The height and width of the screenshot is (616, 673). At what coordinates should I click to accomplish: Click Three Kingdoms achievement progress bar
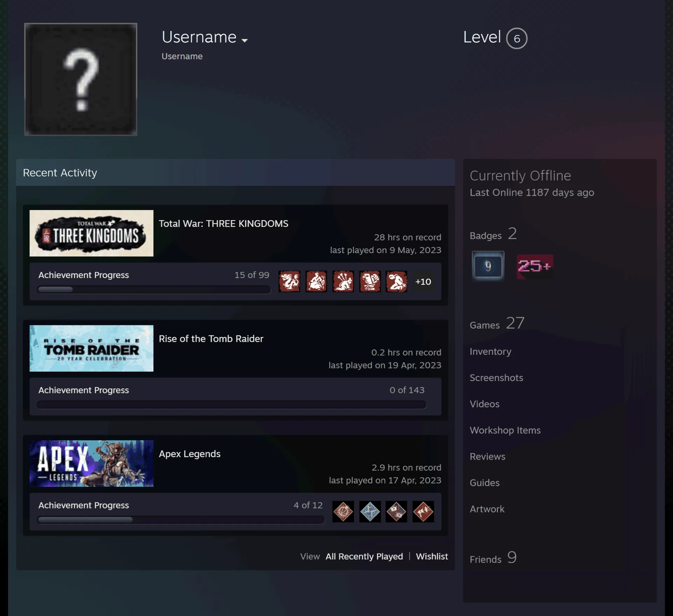[154, 290]
